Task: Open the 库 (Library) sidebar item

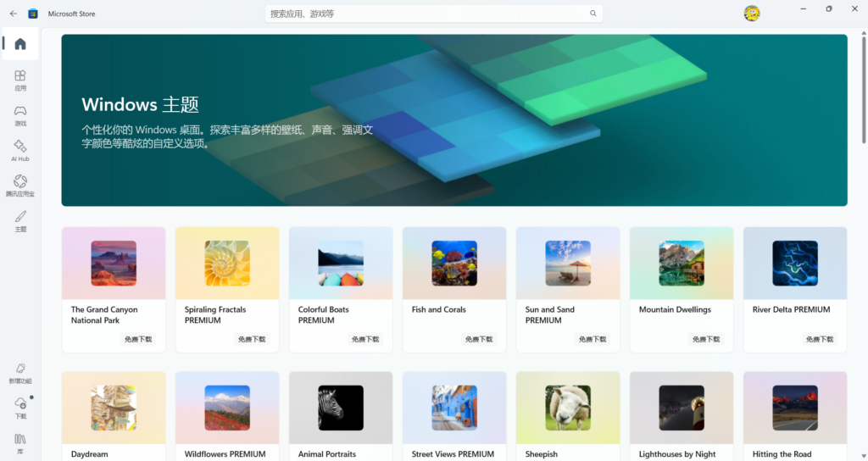Action: tap(20, 444)
